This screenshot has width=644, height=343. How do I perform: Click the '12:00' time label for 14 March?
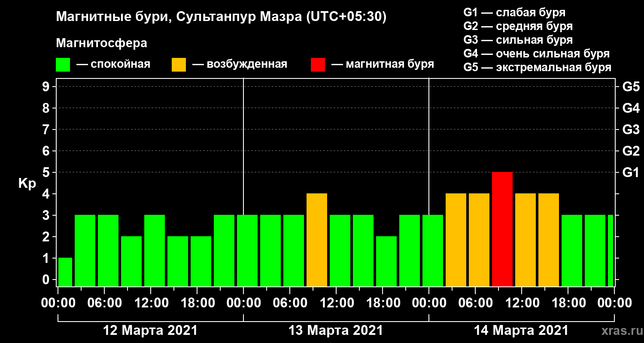[522, 303]
